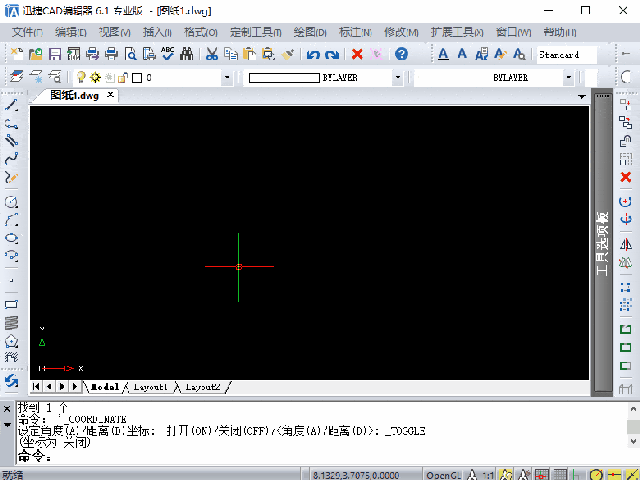
Task: Click the layer color square swatch
Action: coord(138,78)
